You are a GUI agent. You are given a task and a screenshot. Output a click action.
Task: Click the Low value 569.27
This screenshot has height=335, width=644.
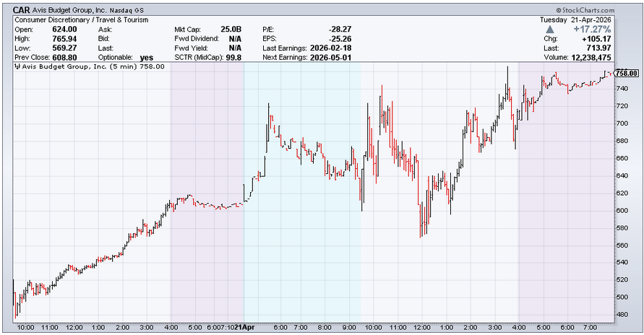(x=64, y=48)
